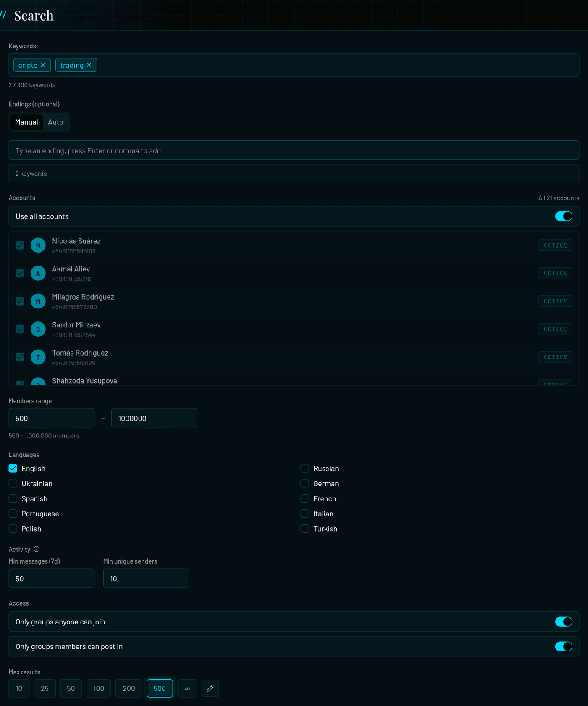Select the infinity max results option
588x706 pixels.
[187, 688]
